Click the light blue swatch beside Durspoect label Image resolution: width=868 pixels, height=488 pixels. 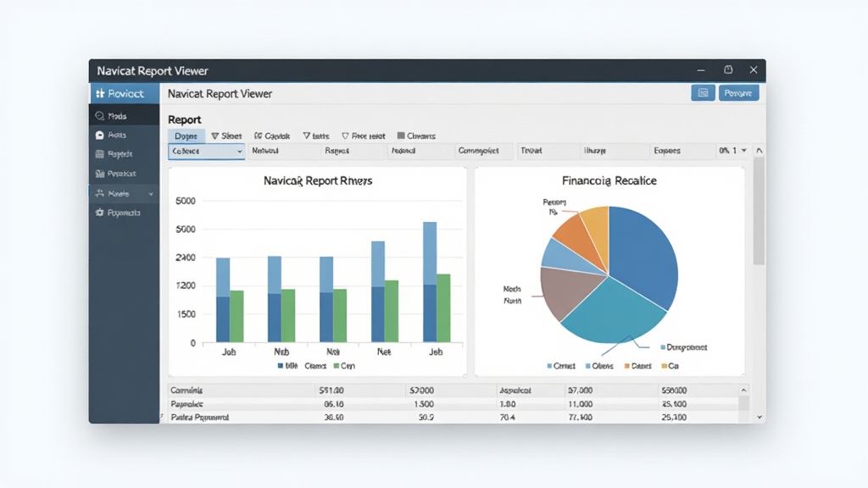point(663,347)
